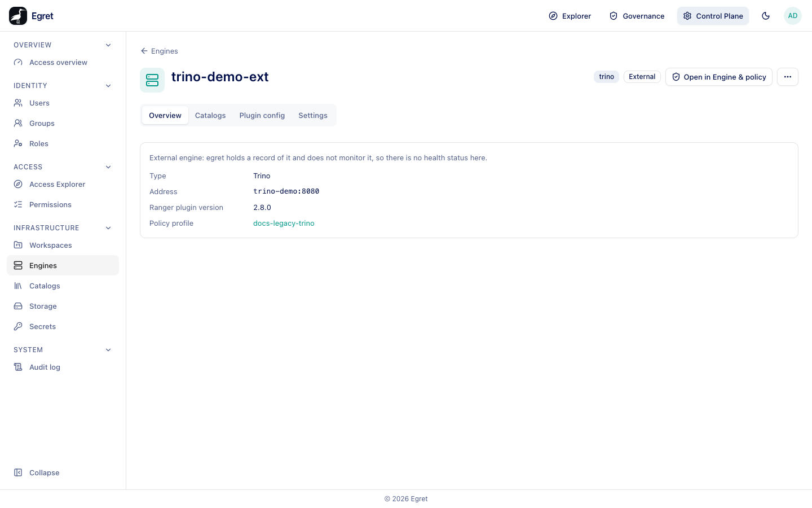
Task: Click the address value trino-demo:8080
Action: (x=286, y=191)
